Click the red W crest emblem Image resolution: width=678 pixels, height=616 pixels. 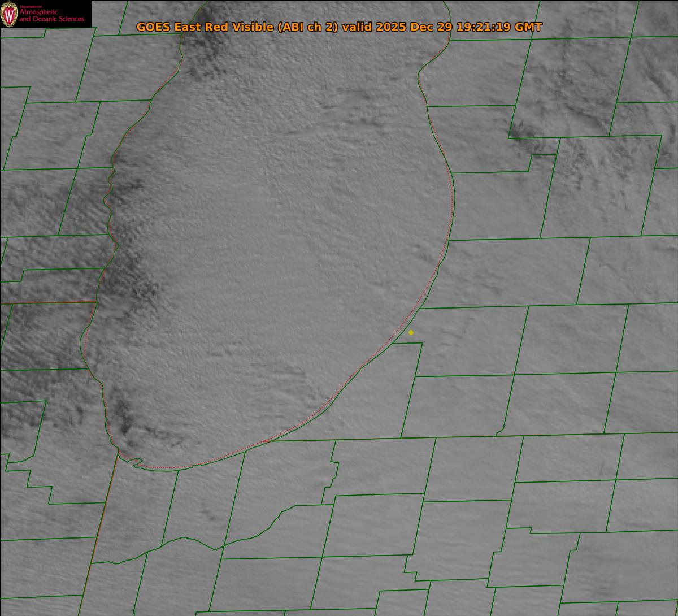pos(9,14)
